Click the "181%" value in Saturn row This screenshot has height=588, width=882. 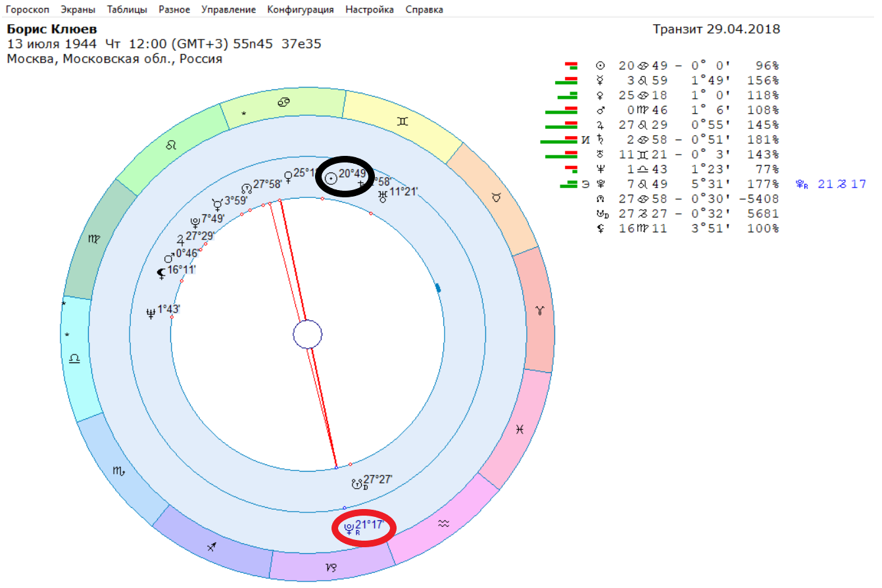[763, 139]
